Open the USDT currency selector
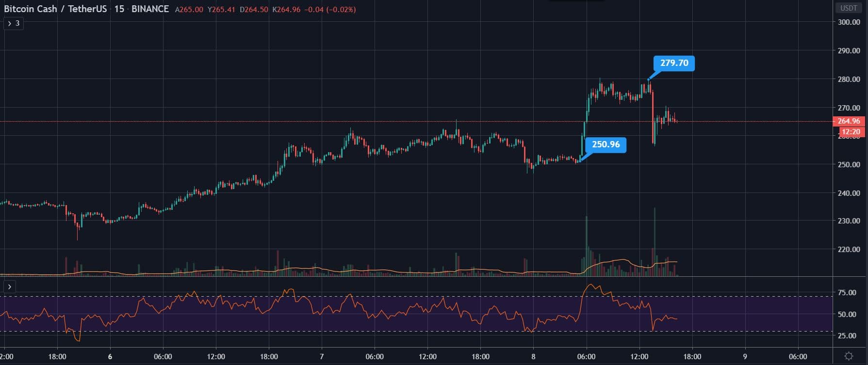 849,8
